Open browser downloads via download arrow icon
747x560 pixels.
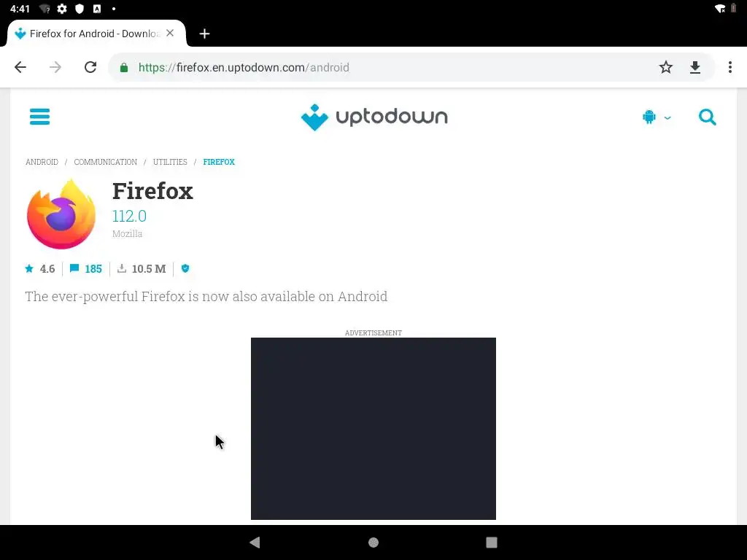pos(695,67)
